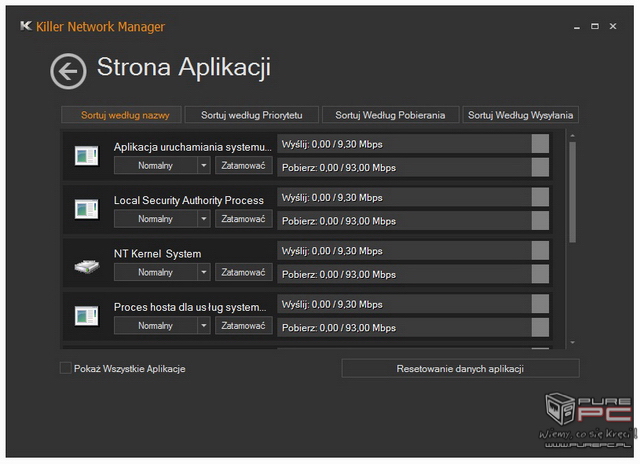Screen dimensions: 640x464
Task: Select Sortuj Według Pobierania tab
Action: pos(390,115)
